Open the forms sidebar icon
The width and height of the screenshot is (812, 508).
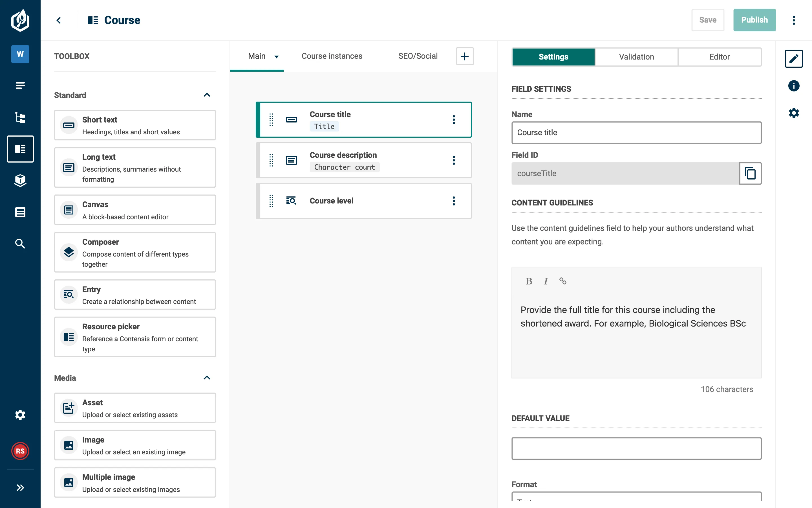(20, 212)
